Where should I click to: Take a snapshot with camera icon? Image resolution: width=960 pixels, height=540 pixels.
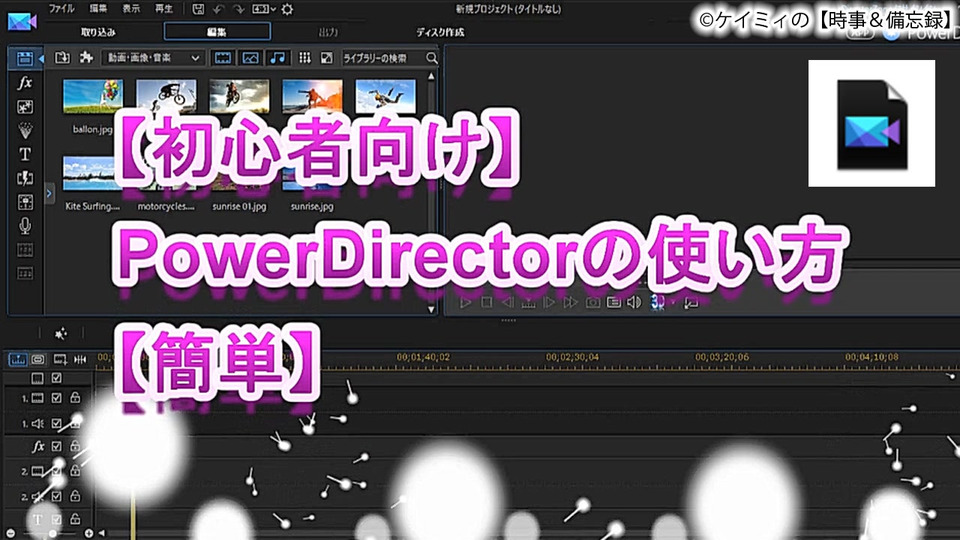point(593,302)
